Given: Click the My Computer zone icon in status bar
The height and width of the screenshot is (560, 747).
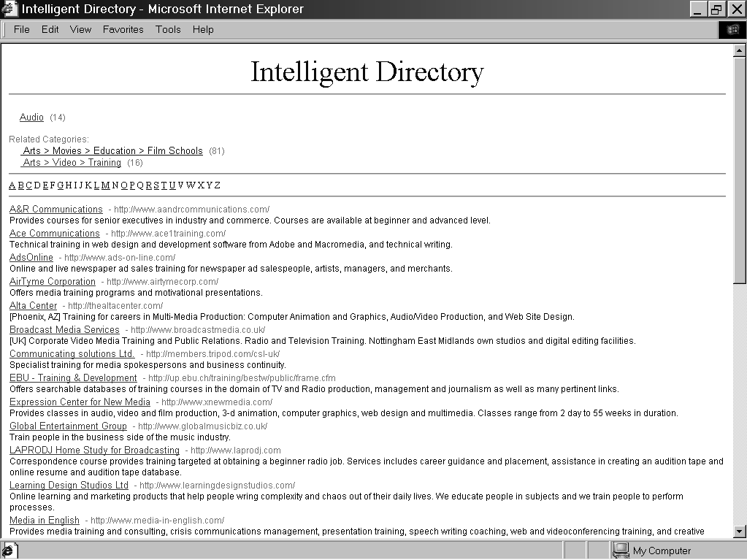Looking at the screenshot, I should point(621,551).
